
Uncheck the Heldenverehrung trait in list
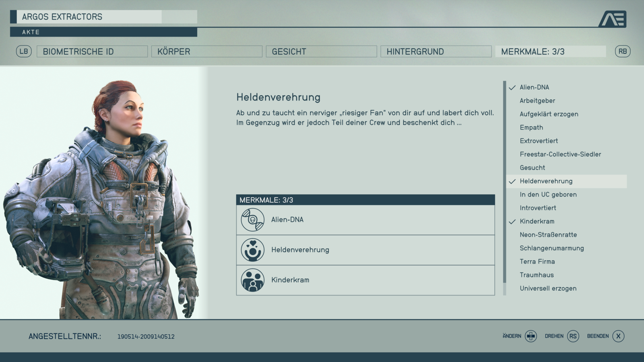567,181
